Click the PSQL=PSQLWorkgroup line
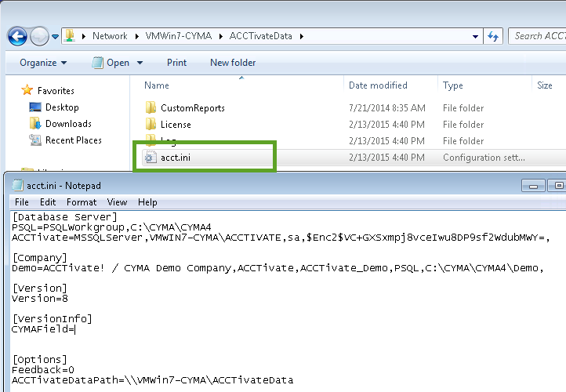This screenshot has height=392, width=566. (111, 227)
